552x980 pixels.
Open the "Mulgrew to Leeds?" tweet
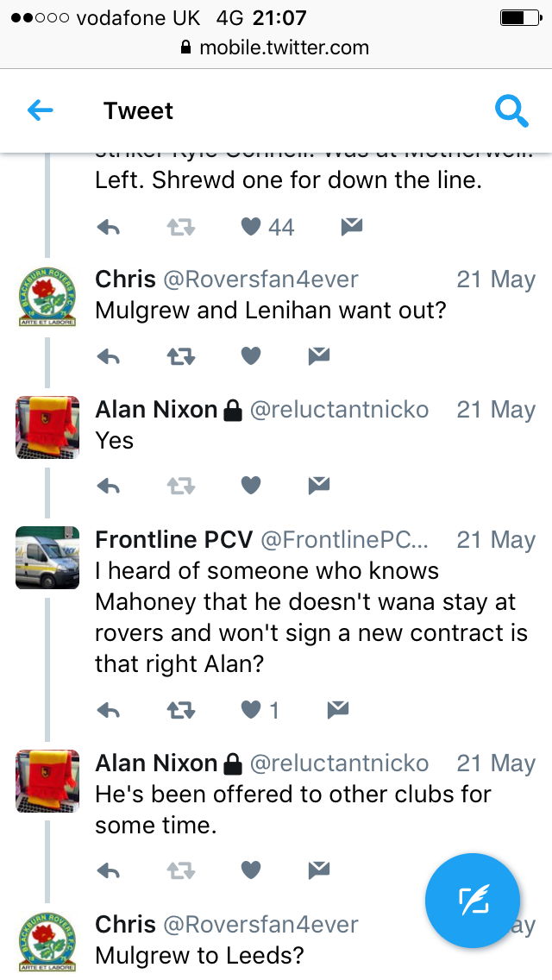(x=199, y=955)
